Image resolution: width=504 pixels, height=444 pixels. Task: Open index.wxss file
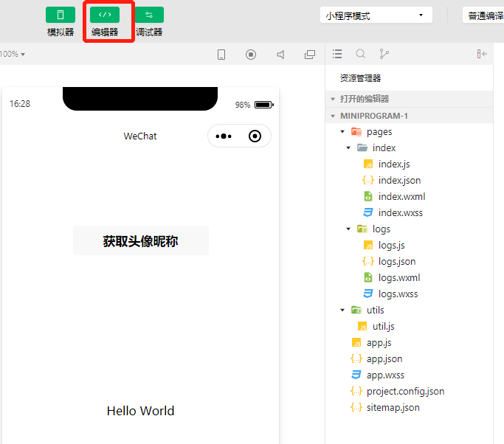point(401,212)
